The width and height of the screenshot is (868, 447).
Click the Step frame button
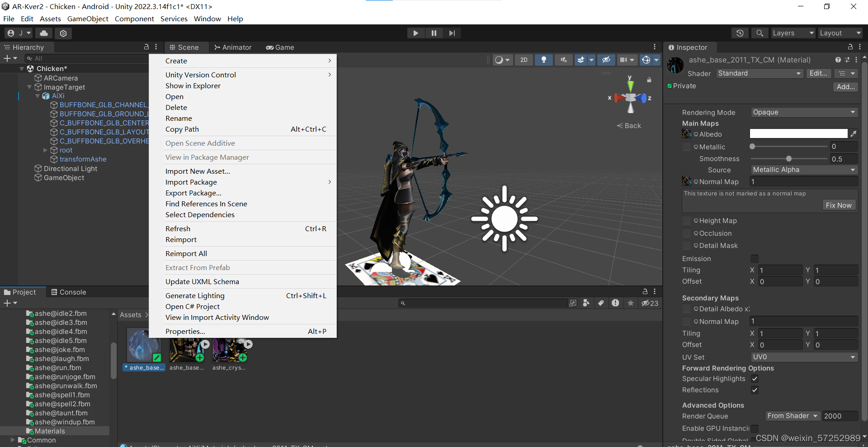452,33
